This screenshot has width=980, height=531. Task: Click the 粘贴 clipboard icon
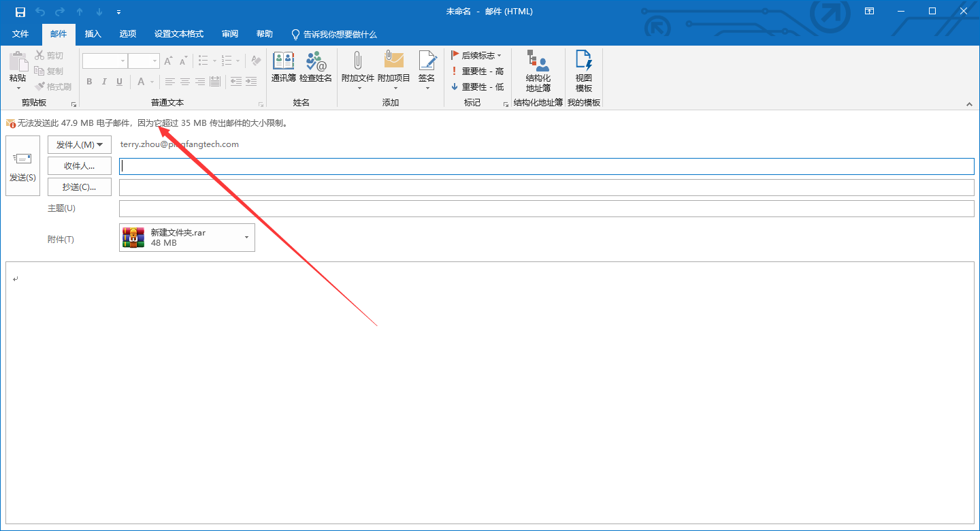pyautogui.click(x=18, y=61)
